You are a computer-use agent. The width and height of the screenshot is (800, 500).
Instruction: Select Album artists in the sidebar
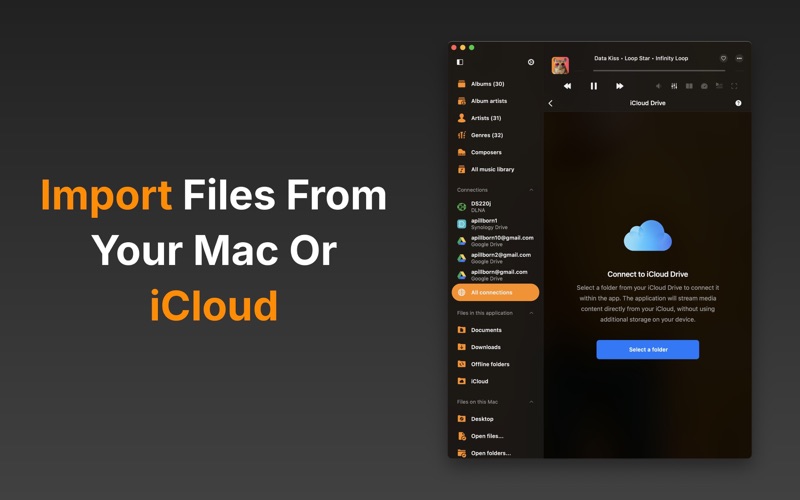coord(495,101)
